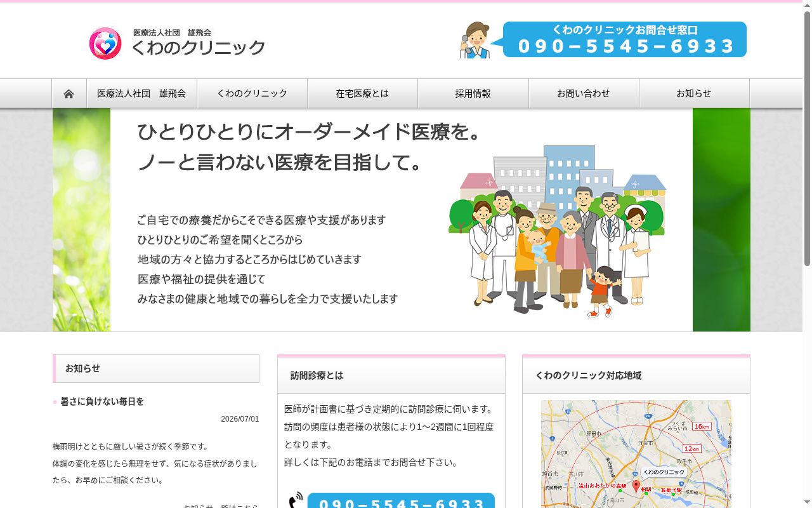Click the 12km distance label on map
812x508 pixels.
click(x=692, y=448)
